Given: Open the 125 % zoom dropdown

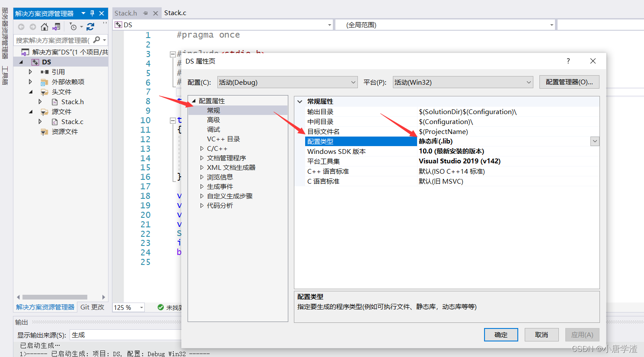Looking at the screenshot, I should click(141, 307).
